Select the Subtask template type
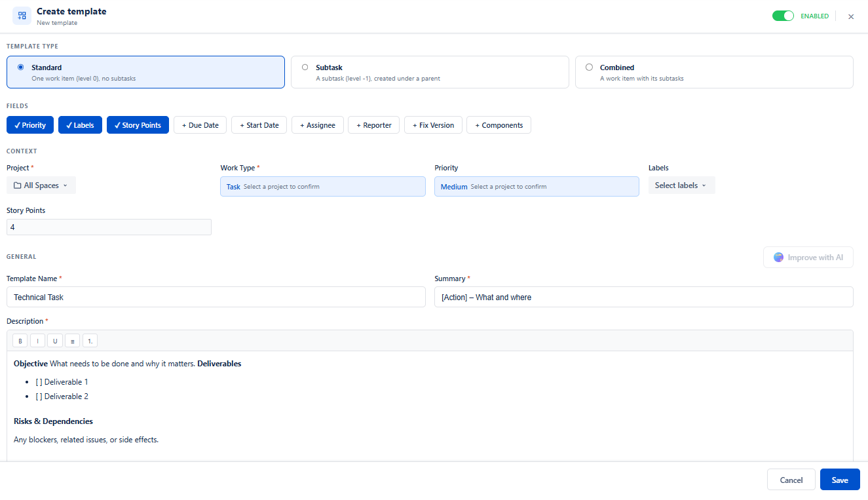This screenshot has width=868, height=500. 430,72
